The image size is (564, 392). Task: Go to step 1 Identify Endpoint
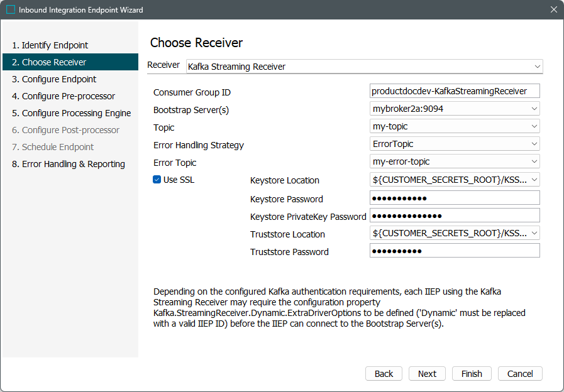[50, 45]
